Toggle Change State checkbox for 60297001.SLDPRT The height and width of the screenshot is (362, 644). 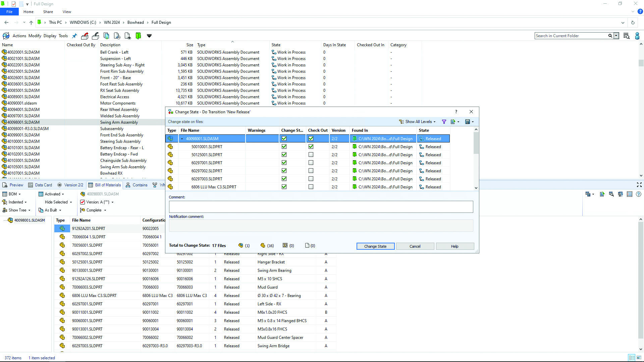pyautogui.click(x=284, y=163)
